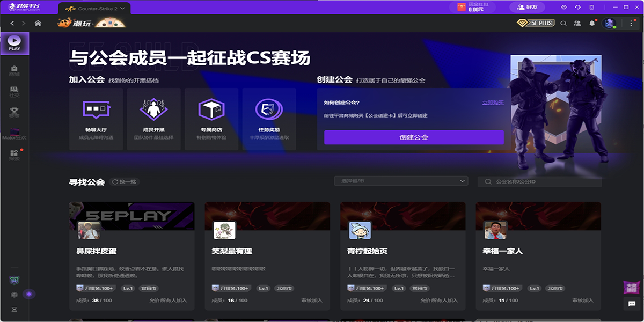The image size is (644, 322).
Task: Open the user avatar profile
Action: click(609, 23)
